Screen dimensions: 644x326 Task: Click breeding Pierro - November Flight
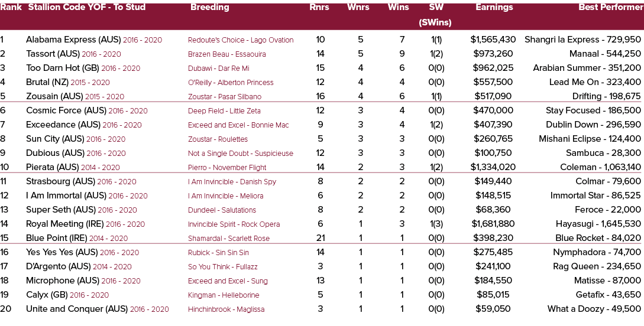[x=227, y=167]
